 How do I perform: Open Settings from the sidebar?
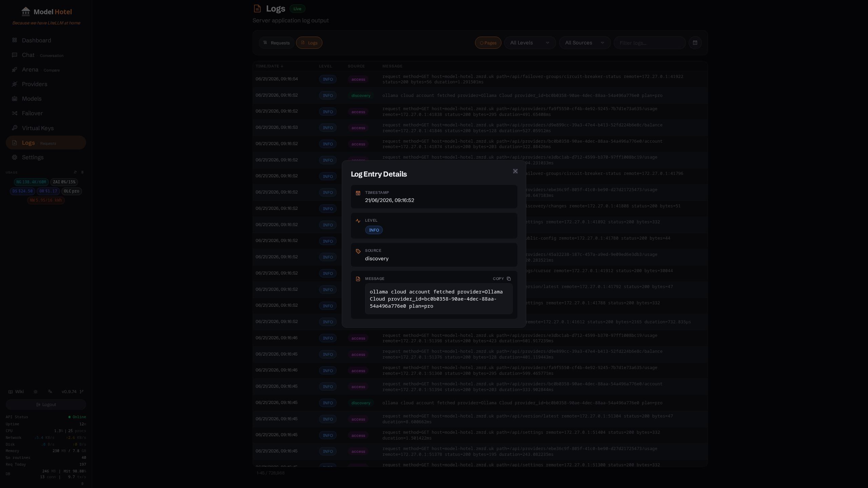(46, 157)
